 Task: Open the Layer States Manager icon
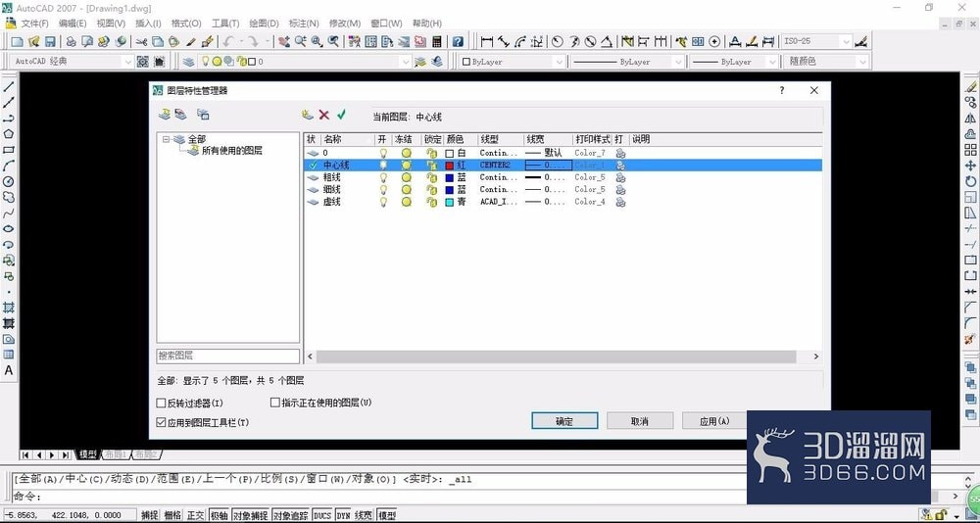coord(203,115)
